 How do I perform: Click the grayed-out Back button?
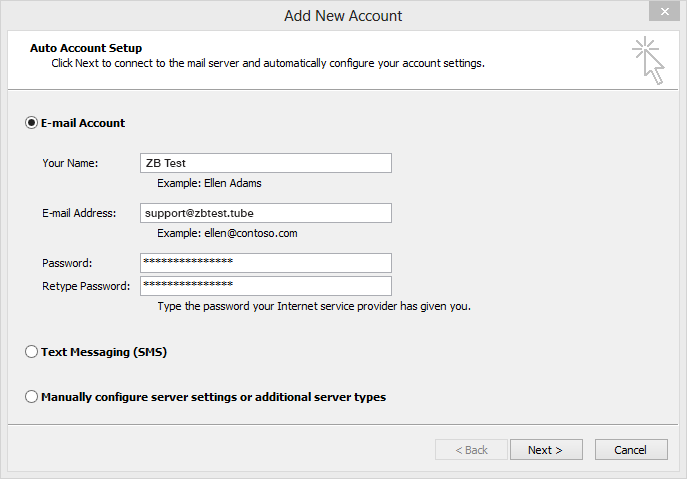click(x=471, y=450)
